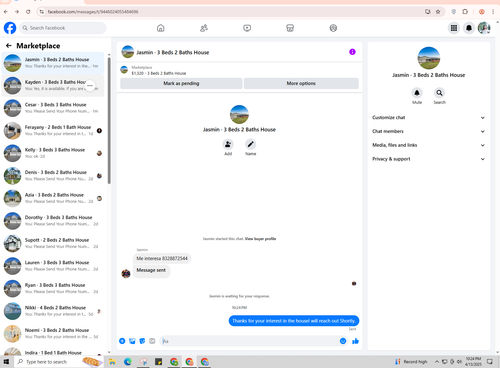Viewport: 500px width, 368px height.
Task: Open the Nikki - 4 Beds 2 Baths House conversation
Action: (53, 311)
